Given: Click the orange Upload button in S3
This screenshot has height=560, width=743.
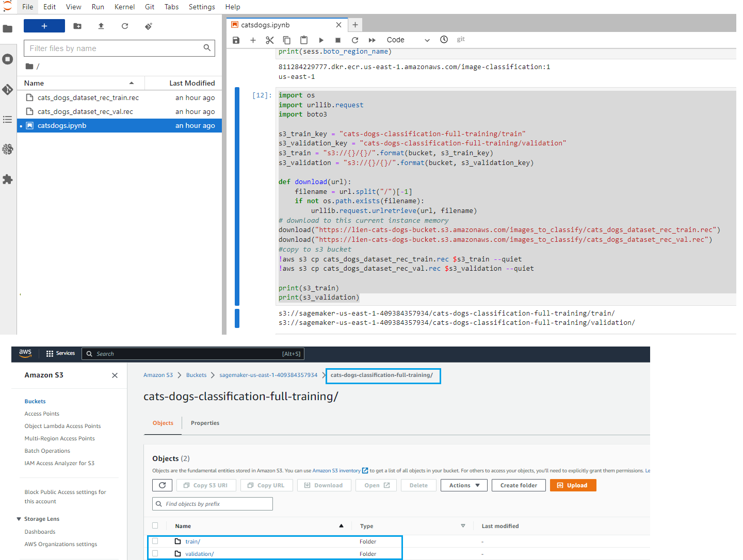Looking at the screenshot, I should [x=573, y=485].
